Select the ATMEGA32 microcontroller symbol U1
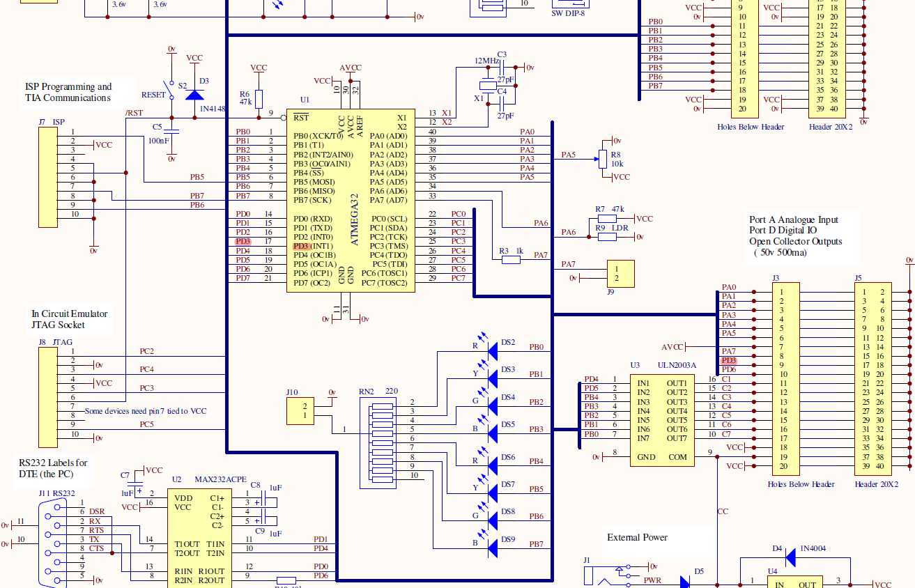The width and height of the screenshot is (915, 588). [x=350, y=202]
